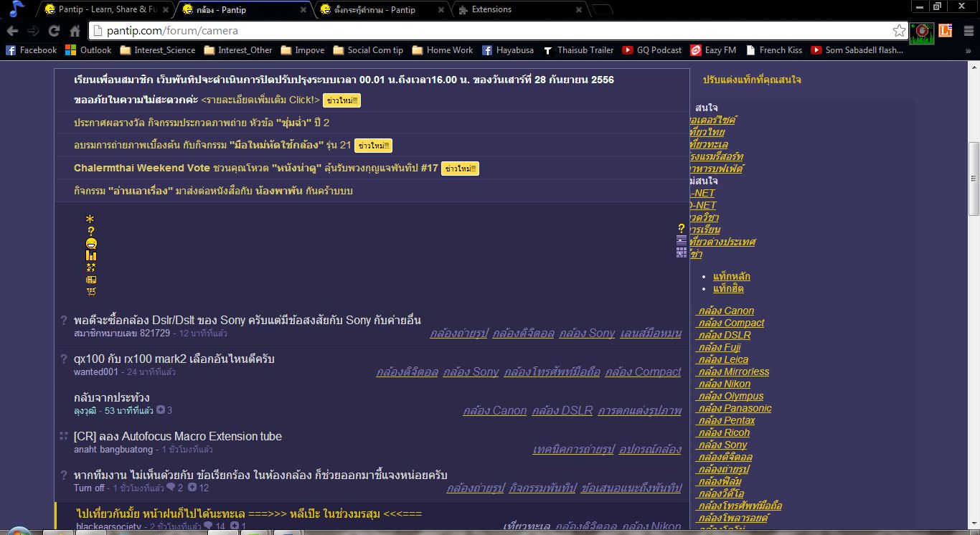The width and height of the screenshot is (980, 535).
Task: Open Facebook bookmark
Action: point(31,50)
